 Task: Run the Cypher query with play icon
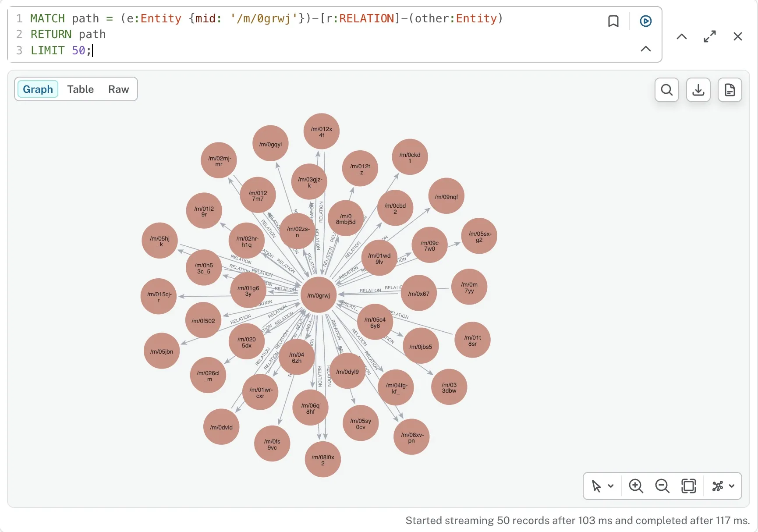click(x=645, y=21)
